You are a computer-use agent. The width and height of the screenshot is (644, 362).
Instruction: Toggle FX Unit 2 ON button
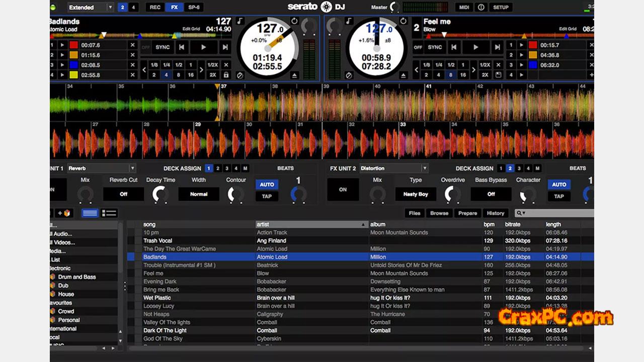343,190
